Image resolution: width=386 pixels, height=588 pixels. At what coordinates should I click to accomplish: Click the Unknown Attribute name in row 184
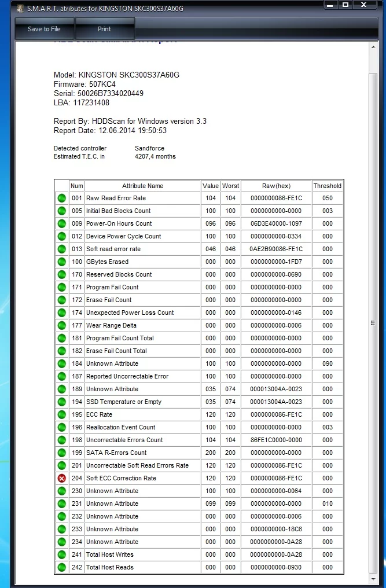tap(112, 364)
